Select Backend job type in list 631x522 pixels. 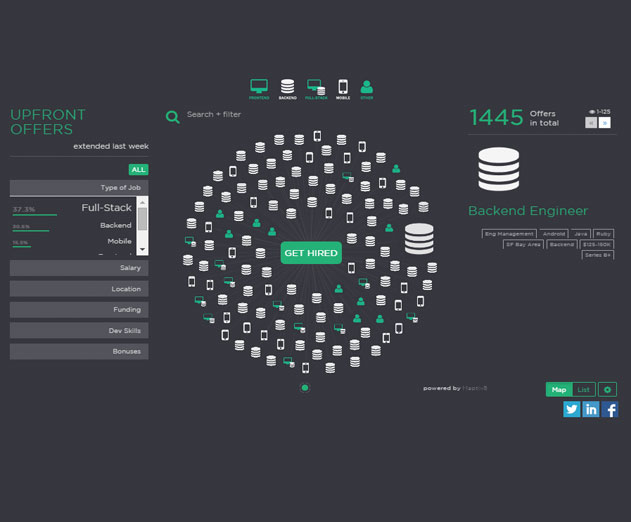(x=116, y=225)
